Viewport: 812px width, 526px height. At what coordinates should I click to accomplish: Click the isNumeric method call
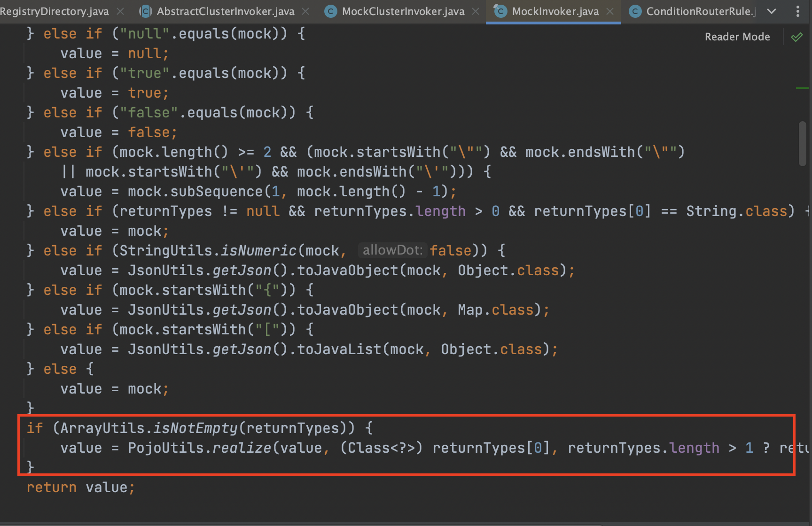pyautogui.click(x=258, y=251)
